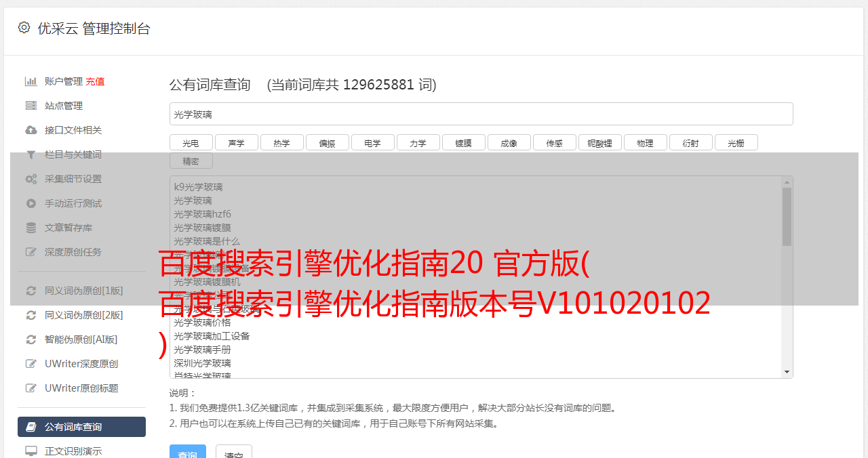
Task: Click the server icon for 站点管理
Action: (31, 106)
